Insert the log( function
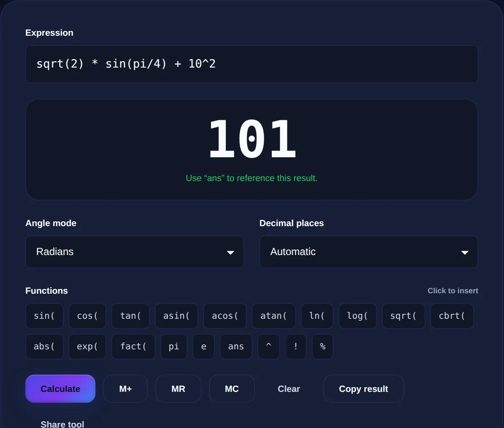This screenshot has width=504, height=428. [357, 316]
